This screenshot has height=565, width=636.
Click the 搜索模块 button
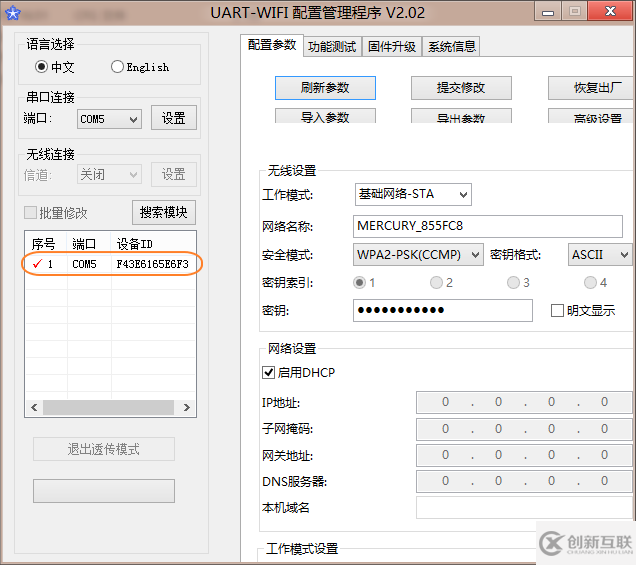164,212
